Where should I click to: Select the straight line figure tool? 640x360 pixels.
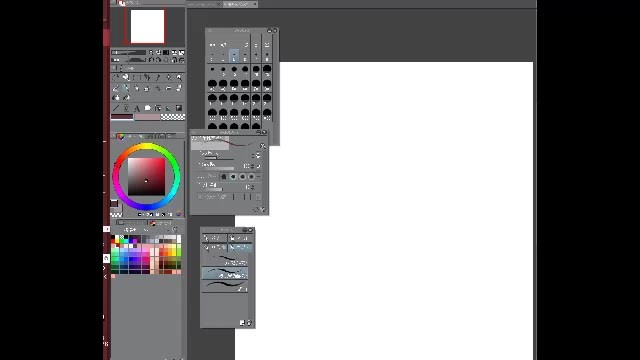[116, 108]
